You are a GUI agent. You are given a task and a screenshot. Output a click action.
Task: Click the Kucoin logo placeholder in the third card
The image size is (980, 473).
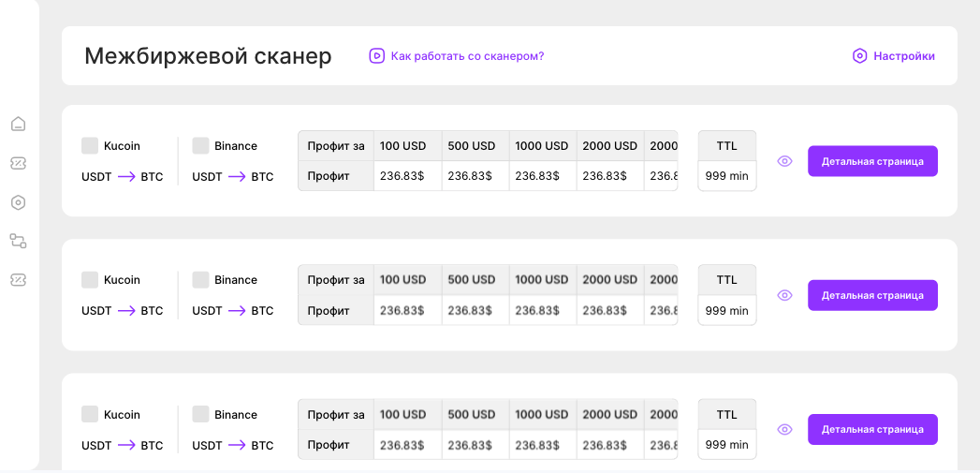[90, 414]
